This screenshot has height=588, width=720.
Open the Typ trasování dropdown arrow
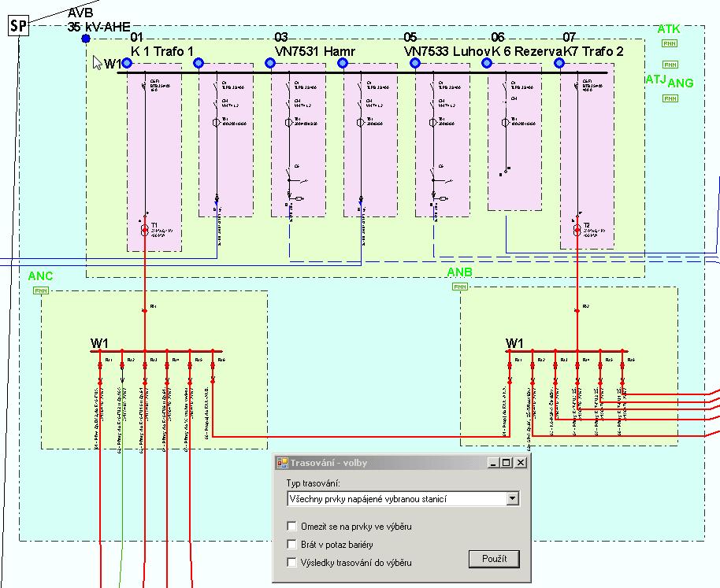[x=513, y=498]
